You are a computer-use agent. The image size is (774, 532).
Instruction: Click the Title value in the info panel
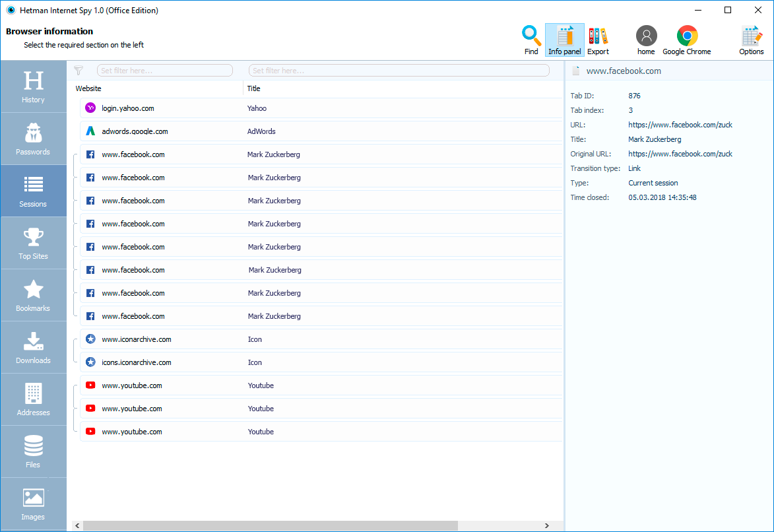[x=655, y=139]
